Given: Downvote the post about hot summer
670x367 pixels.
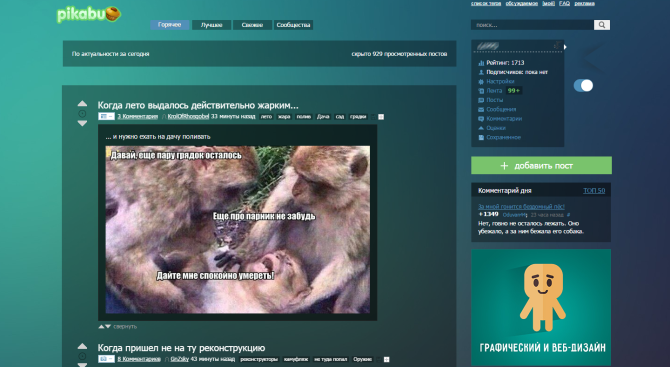Looking at the screenshot, I should point(82,123).
